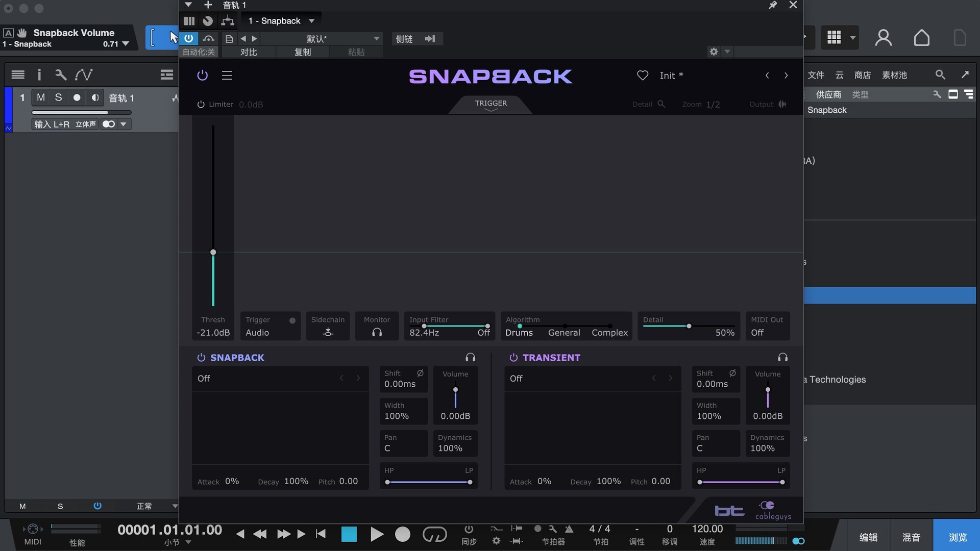Switch to the 混音 mix tab
The height and width of the screenshot is (551, 980).
[x=911, y=537]
